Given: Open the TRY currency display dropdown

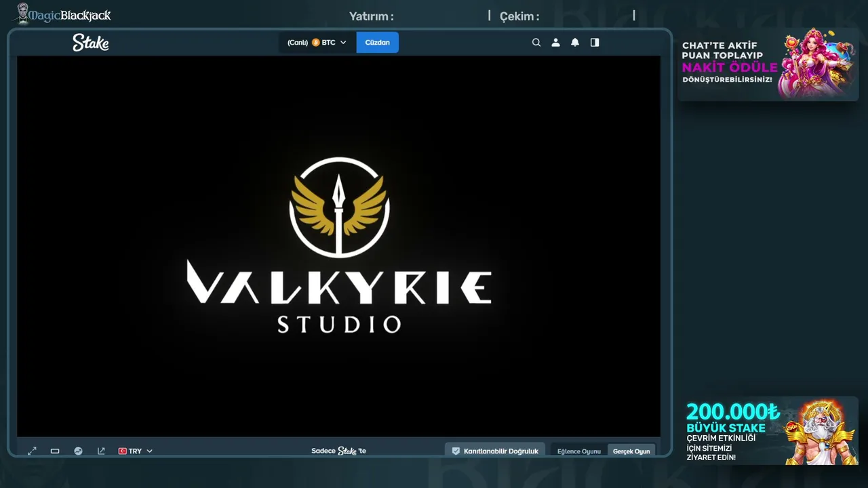Looking at the screenshot, I should [136, 451].
